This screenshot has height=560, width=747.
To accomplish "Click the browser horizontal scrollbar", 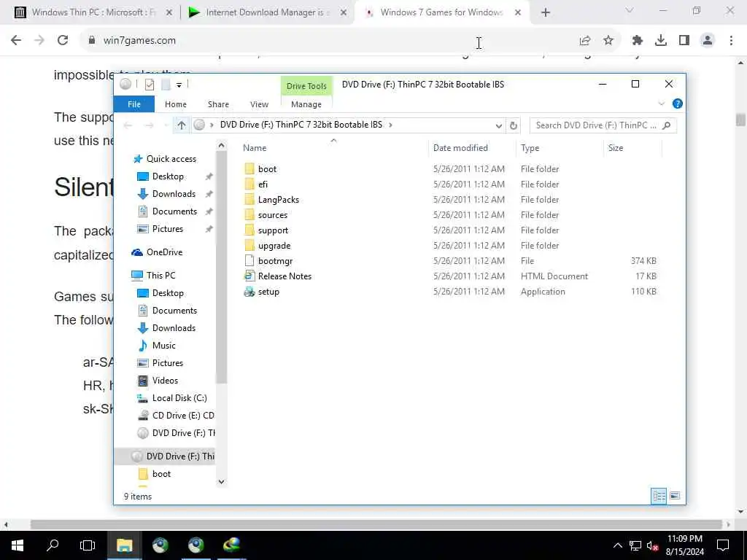I will [376, 525].
